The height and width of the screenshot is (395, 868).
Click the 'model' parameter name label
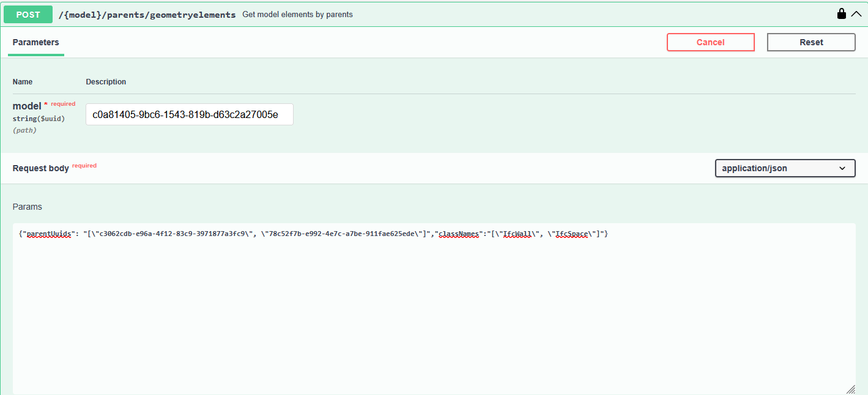tap(27, 106)
